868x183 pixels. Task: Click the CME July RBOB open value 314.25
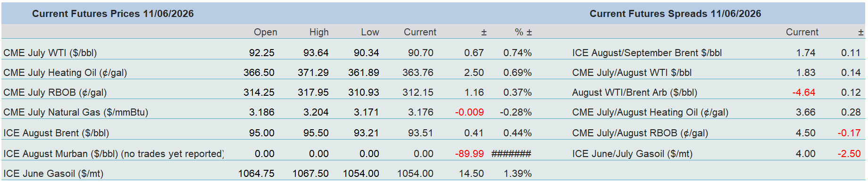point(259,92)
